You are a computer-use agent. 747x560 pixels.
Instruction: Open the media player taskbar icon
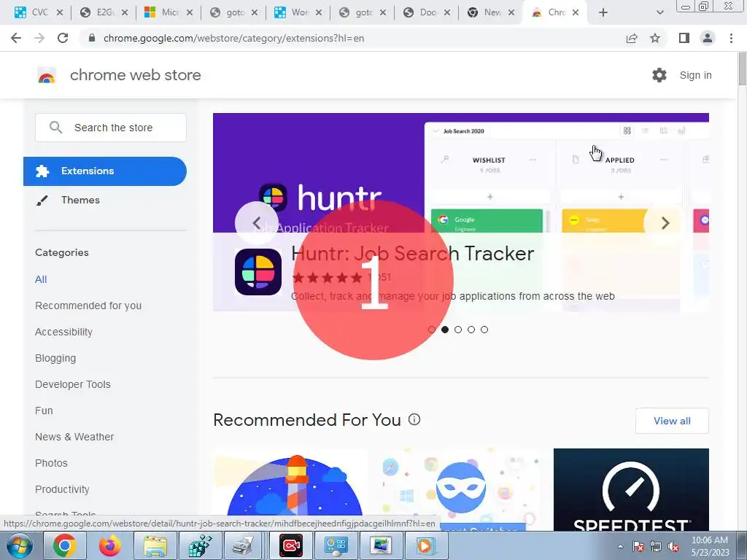click(x=425, y=545)
